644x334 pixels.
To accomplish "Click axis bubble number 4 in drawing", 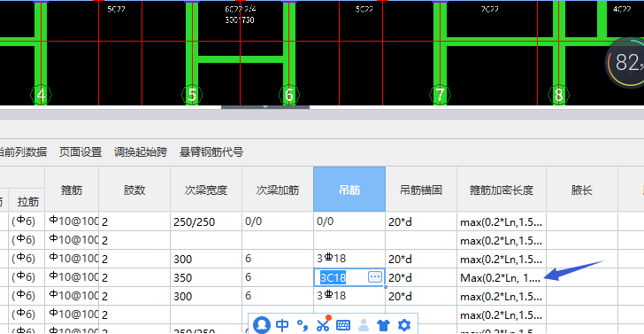I will pos(41,95).
